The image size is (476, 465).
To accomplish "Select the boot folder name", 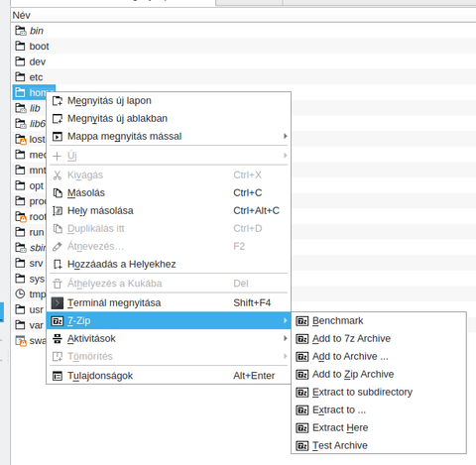I will 39,47.
